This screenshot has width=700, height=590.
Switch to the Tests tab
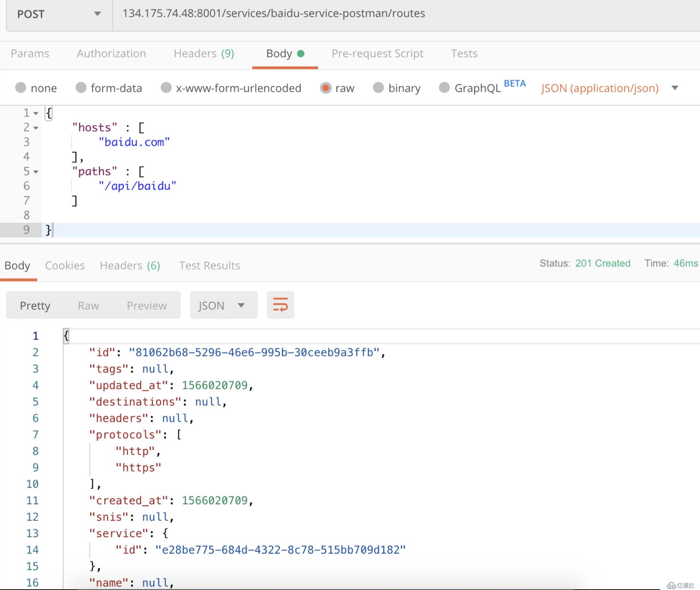[464, 54]
